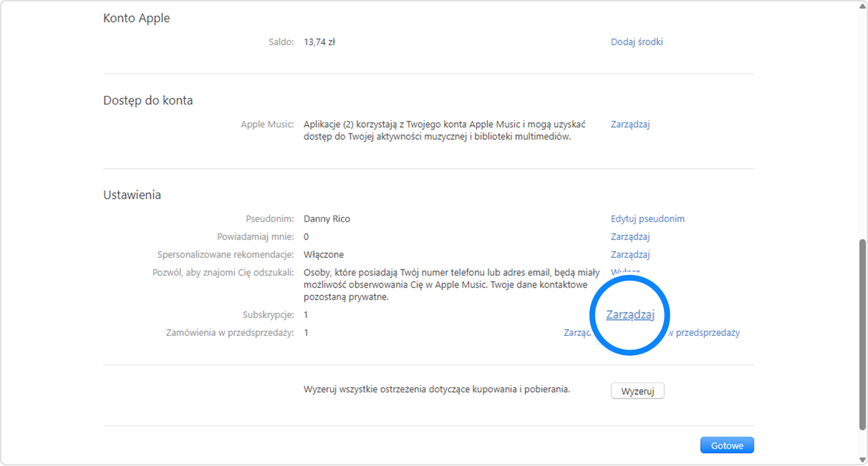Open Zarządzaj for Subskrypcje row
868x466 pixels.
click(x=631, y=315)
